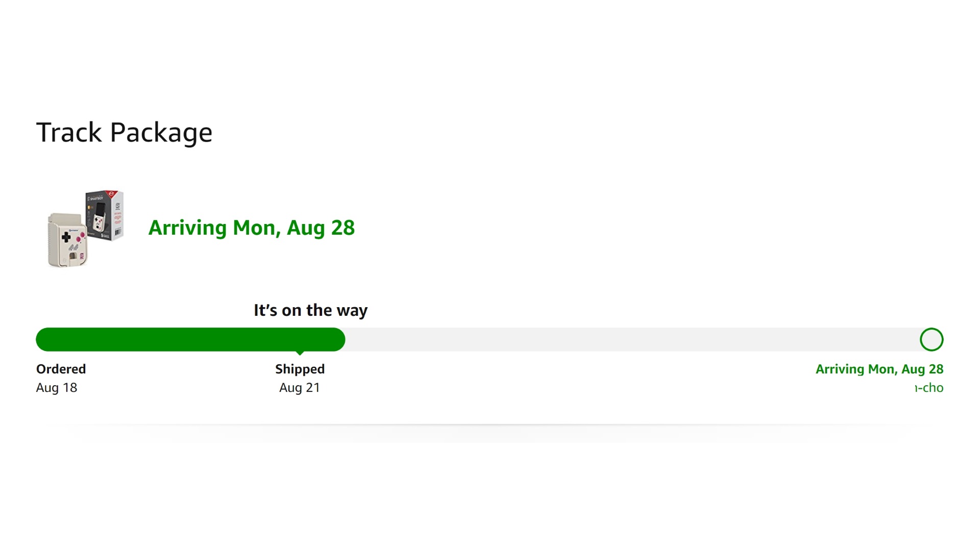The image size is (980, 551).
Task: Click the hollow green circle at bar end
Action: 932,340
